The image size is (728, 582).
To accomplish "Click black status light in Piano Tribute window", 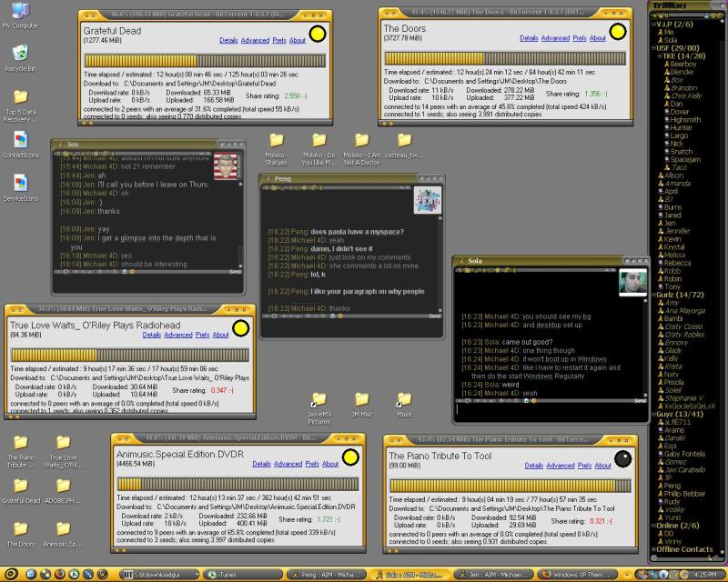I will click(623, 459).
